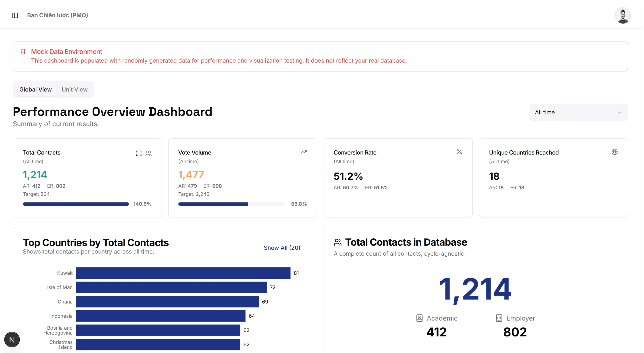The height and width of the screenshot is (353, 644).
Task: Open the Next.js dev tools badge
Action: pos(12,339)
